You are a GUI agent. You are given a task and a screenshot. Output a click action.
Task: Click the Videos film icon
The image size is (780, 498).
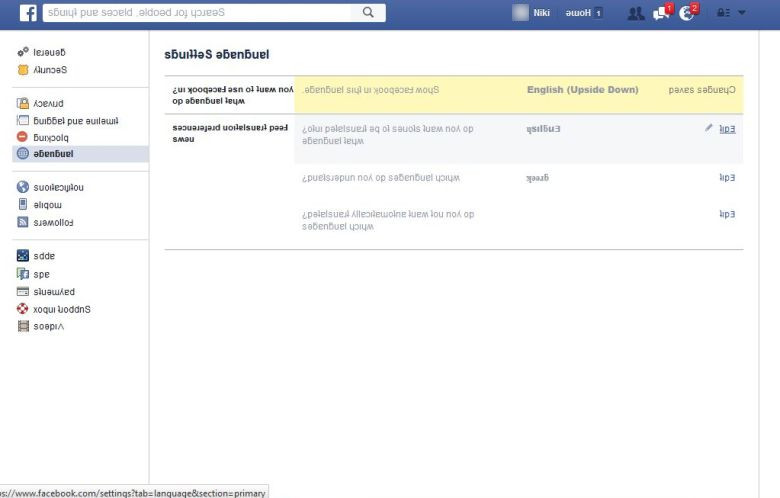tap(23, 326)
